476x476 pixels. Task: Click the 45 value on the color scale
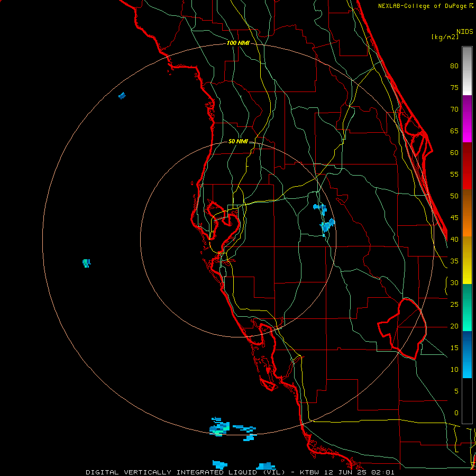454,218
